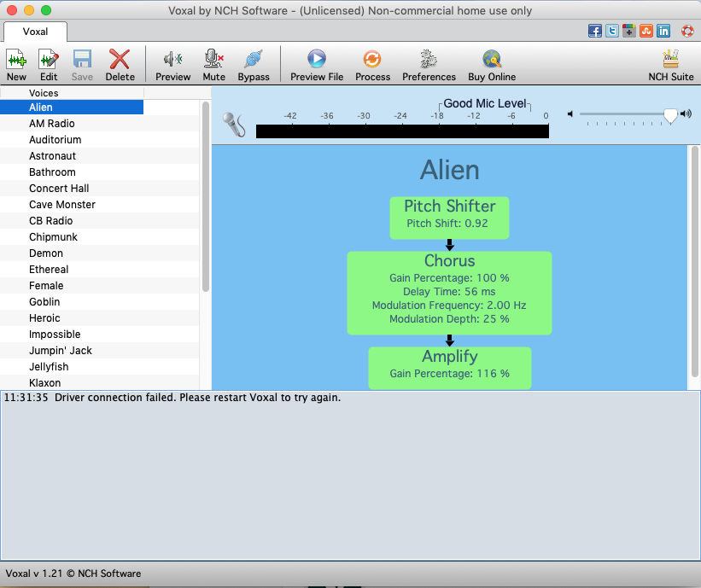Image resolution: width=701 pixels, height=588 pixels.
Task: Choose the Demon voice
Action: coord(46,253)
